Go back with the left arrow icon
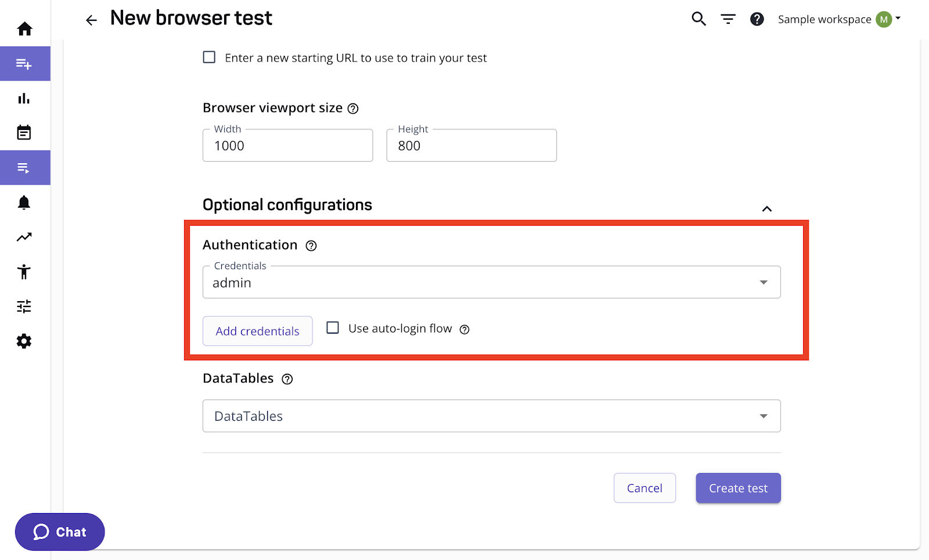The width and height of the screenshot is (929, 560). point(91,20)
